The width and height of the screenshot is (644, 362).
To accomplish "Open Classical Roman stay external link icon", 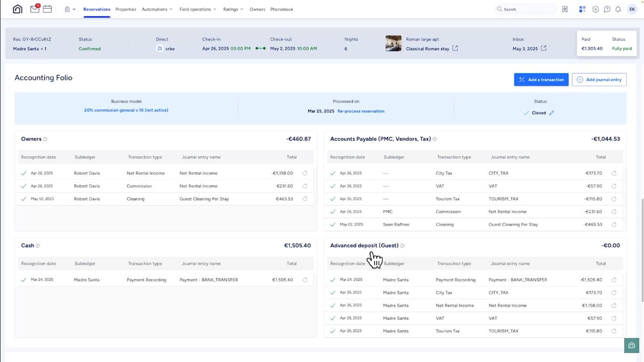I will click(455, 49).
